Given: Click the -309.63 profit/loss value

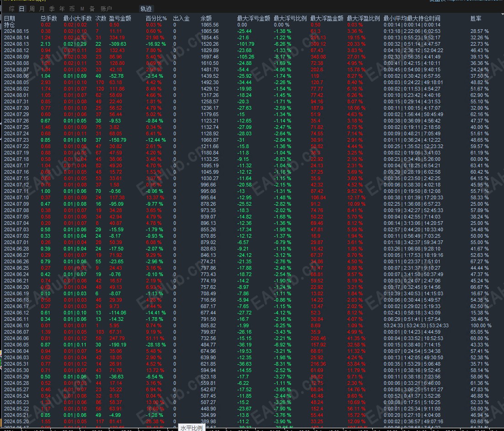Looking at the screenshot, I should click(118, 44).
